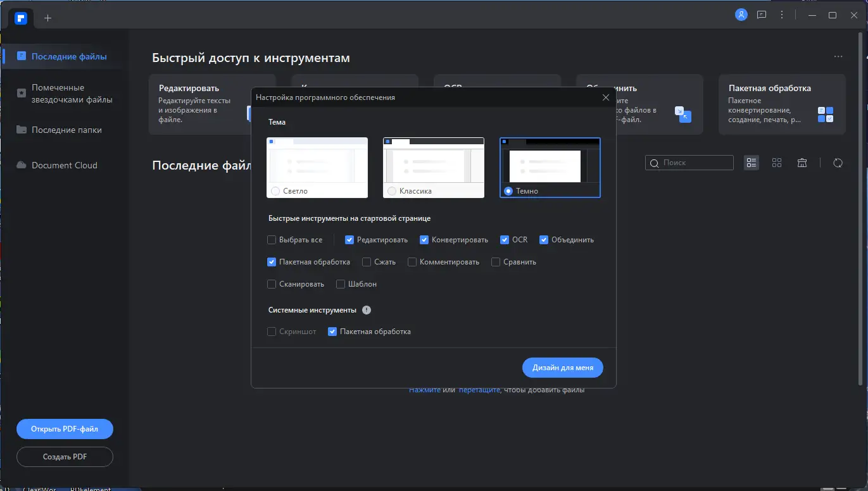Screen dimensions: 868x491
Task: Uncheck the Объединить checkbox
Action: click(x=544, y=240)
